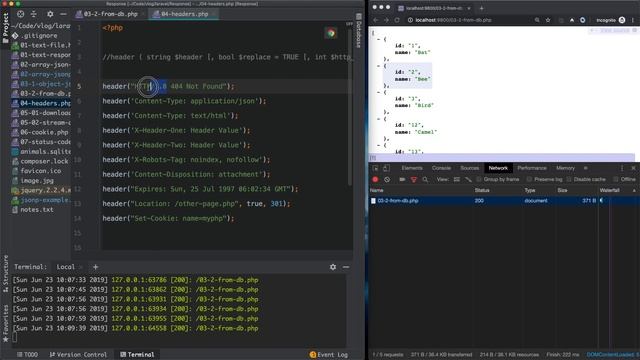The width and height of the screenshot is (640, 360).
Task: Click the browser forward arrow in Chrome
Action: [386, 20]
